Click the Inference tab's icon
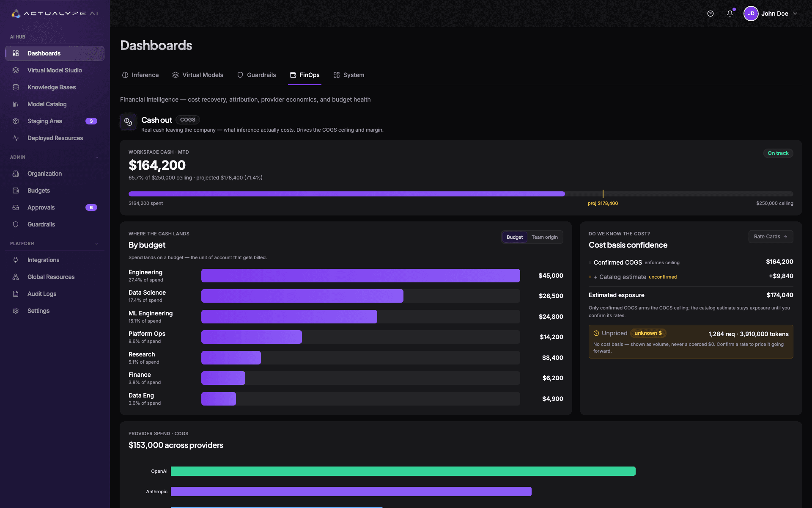 pyautogui.click(x=125, y=75)
